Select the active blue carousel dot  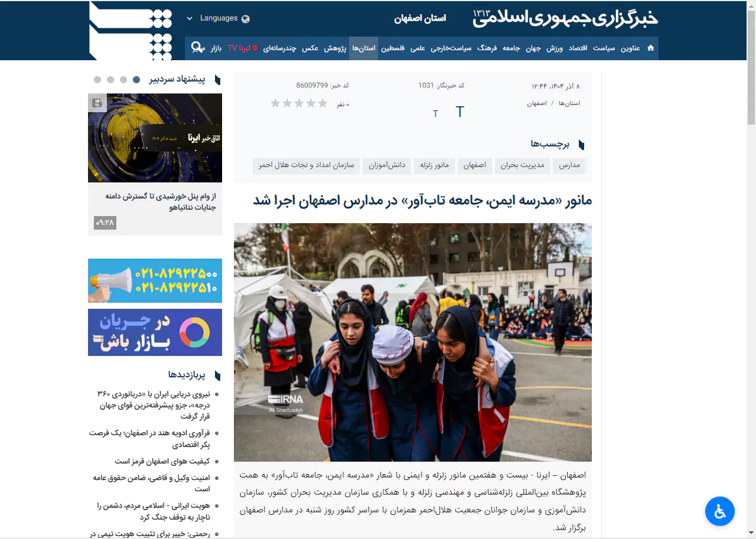(136, 80)
